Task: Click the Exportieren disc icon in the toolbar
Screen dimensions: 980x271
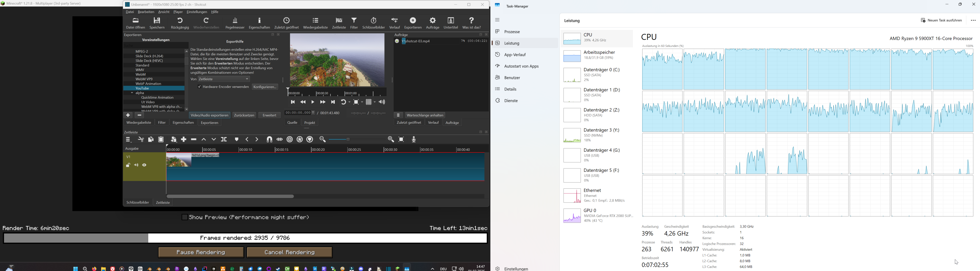Action: 413,23
